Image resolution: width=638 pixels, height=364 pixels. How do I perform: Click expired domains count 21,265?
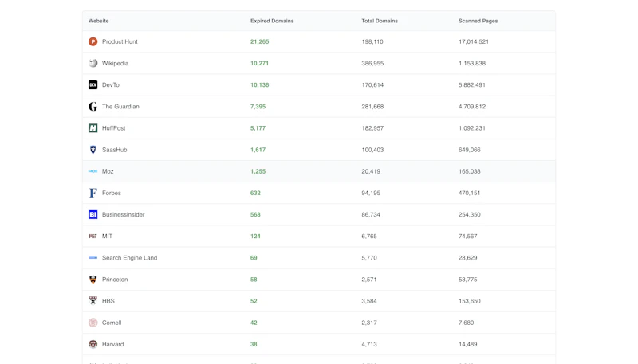tap(260, 41)
